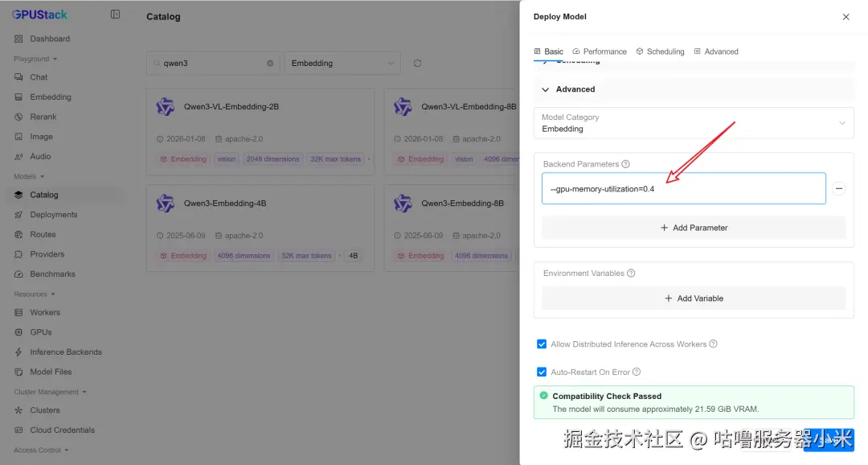
Task: Click the Embedding icon in sidebar
Action: [18, 97]
